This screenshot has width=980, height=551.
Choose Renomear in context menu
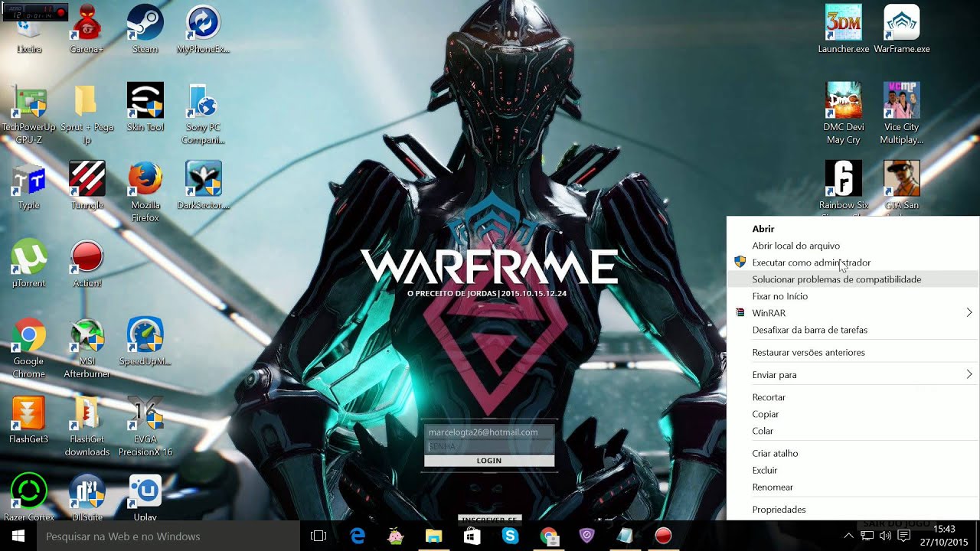click(x=853, y=487)
